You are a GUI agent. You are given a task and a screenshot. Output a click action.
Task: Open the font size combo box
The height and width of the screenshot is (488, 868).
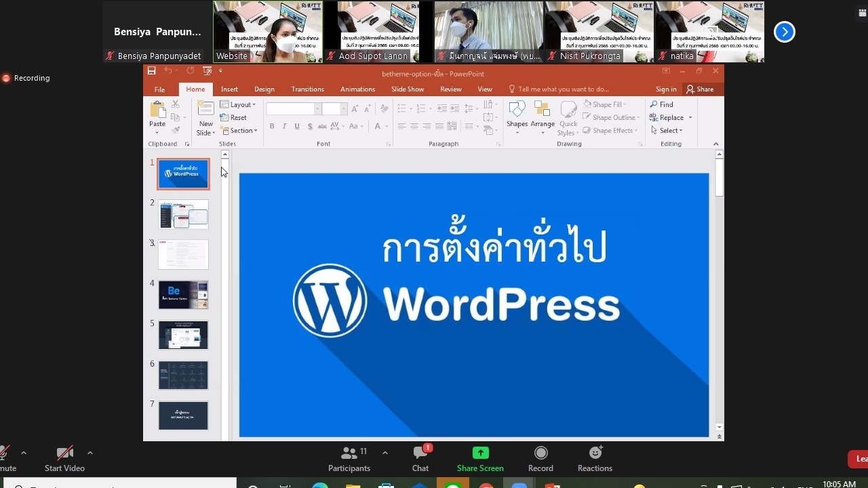334,109
